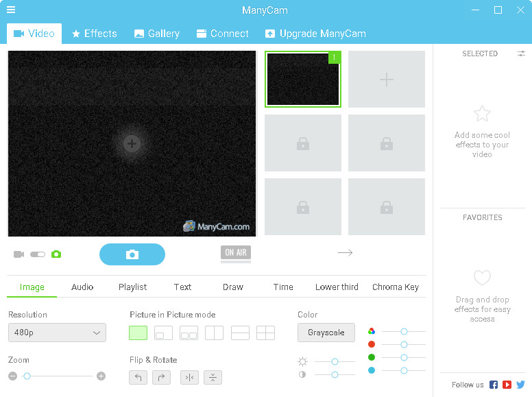
Task: Add a source in the empty plus slot
Action: click(387, 80)
